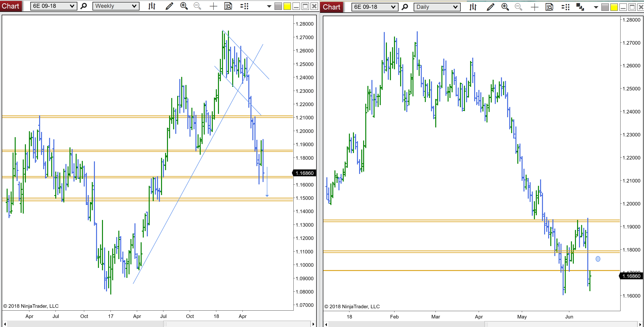Screen dimensions: 644x327
Task: Select the crosshair cursor on Daily chart
Action: click(534, 7)
